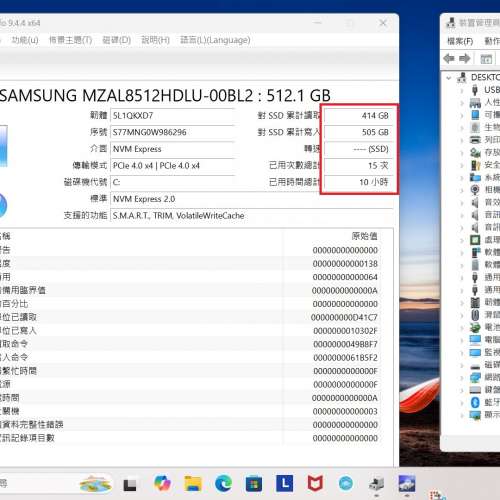Click the Forward arrow in Device Manager toolbar
Screen dimensions: 500x500
465,59
